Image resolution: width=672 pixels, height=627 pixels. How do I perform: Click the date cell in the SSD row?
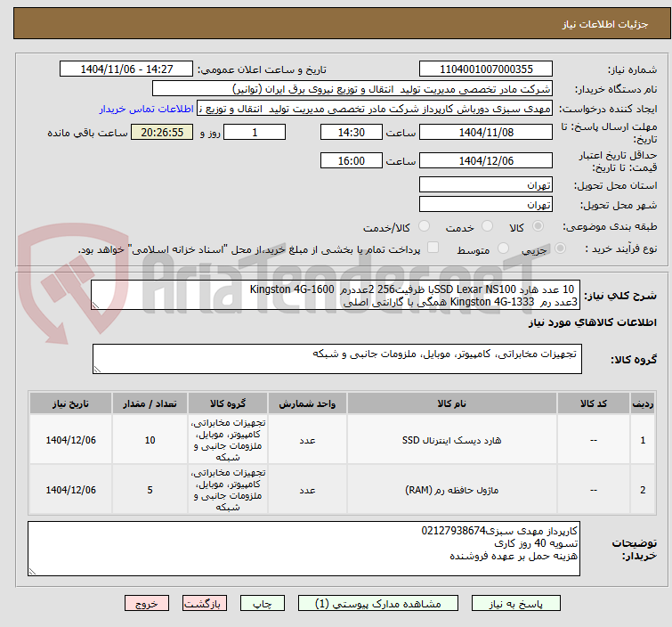pyautogui.click(x=70, y=440)
